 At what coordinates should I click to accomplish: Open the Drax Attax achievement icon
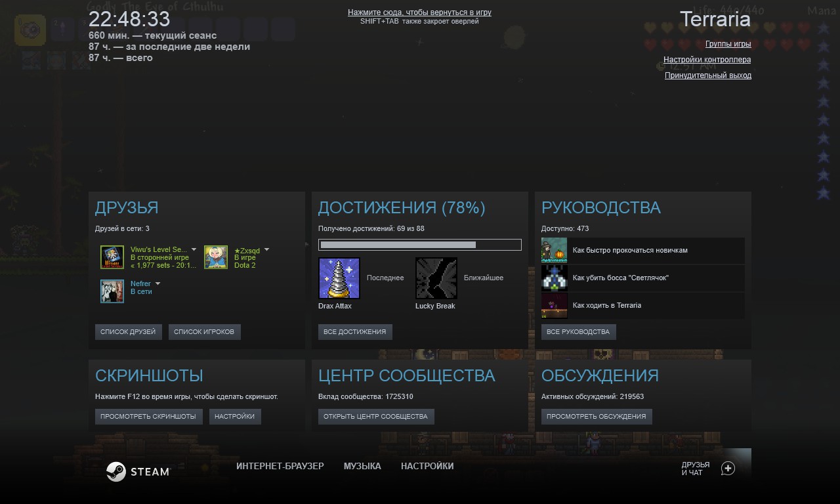[x=339, y=278]
